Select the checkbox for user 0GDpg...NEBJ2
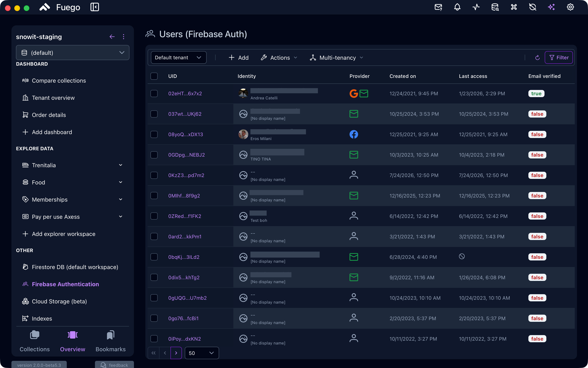 click(154, 155)
